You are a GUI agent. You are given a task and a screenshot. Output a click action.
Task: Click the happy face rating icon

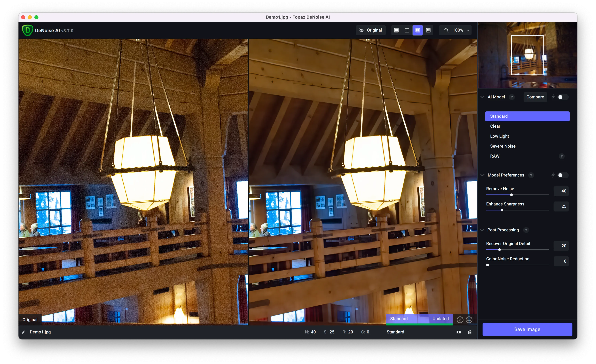coord(460,320)
